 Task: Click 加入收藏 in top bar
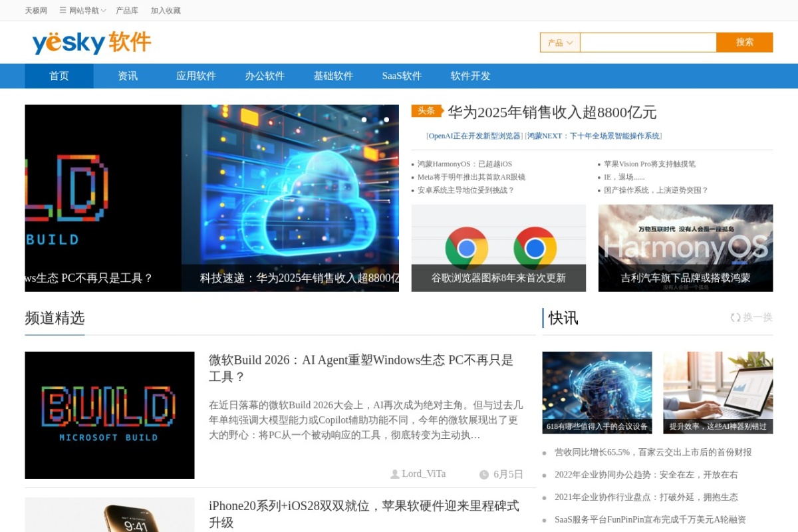[166, 11]
